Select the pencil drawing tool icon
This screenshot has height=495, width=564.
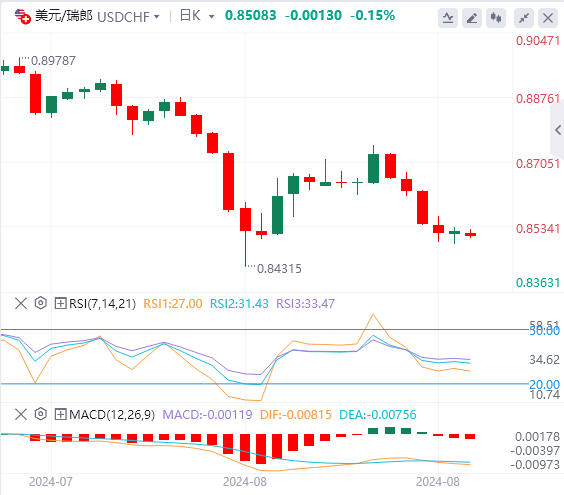pyautogui.click(x=472, y=18)
